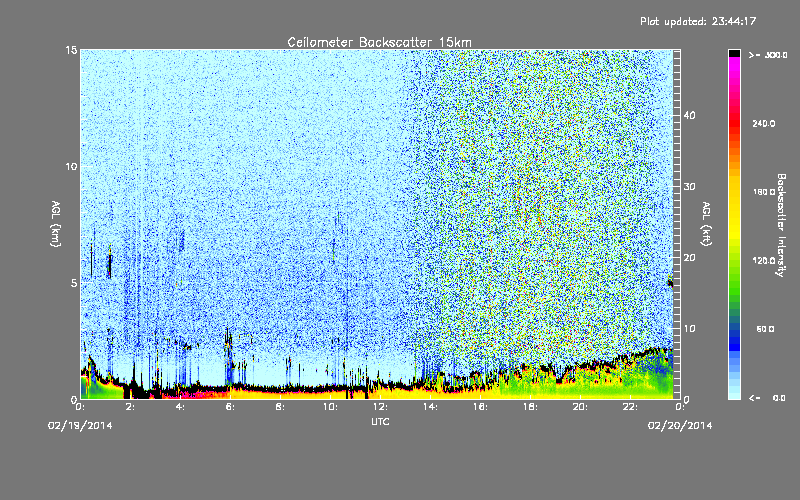This screenshot has height=500, width=800.
Task: Click the black cloud return at 5 km near 24:00
Action: coord(670,282)
